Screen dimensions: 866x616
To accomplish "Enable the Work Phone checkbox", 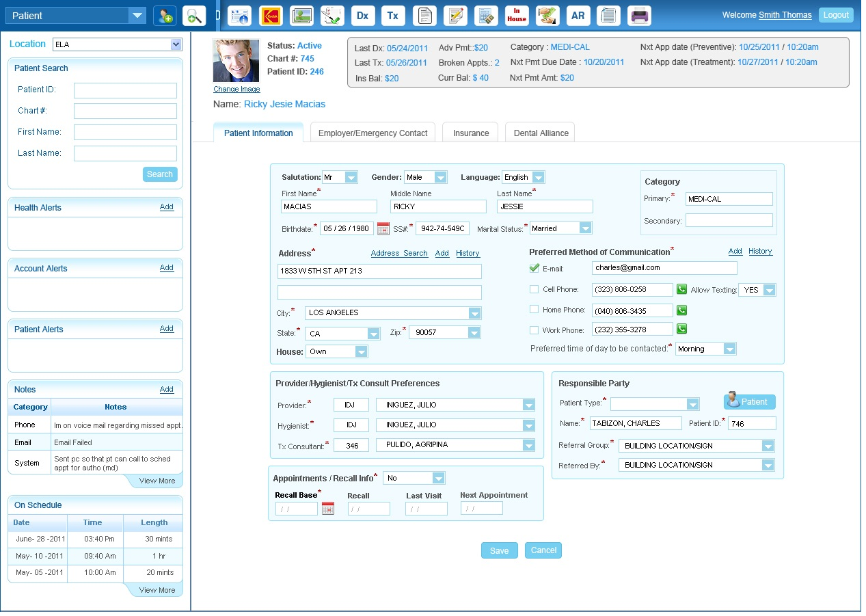I will [535, 330].
